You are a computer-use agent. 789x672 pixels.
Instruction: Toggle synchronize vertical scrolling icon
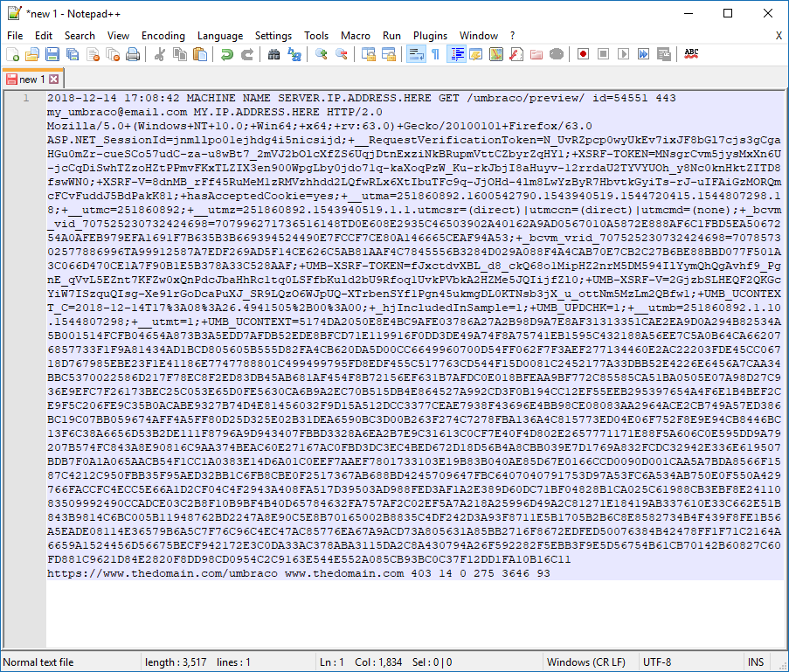[369, 54]
